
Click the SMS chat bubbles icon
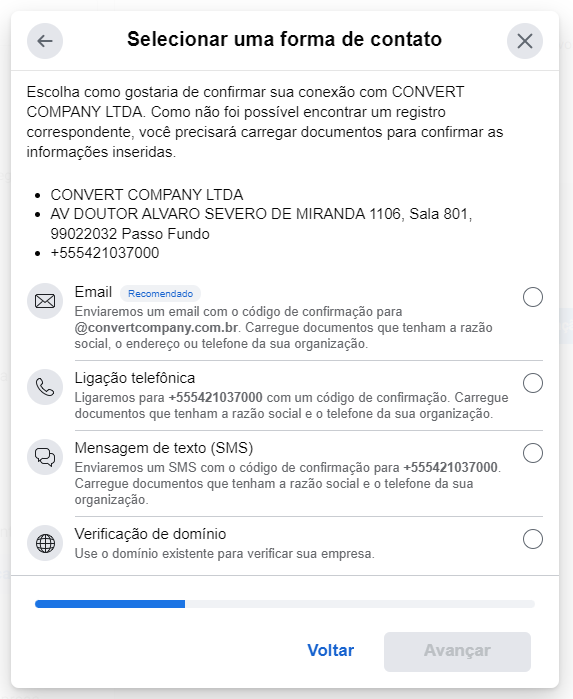pos(45,457)
